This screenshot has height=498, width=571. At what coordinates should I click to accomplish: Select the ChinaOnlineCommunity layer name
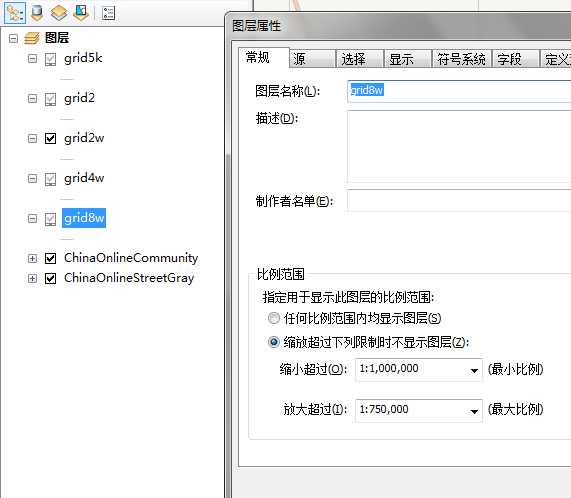click(x=131, y=258)
